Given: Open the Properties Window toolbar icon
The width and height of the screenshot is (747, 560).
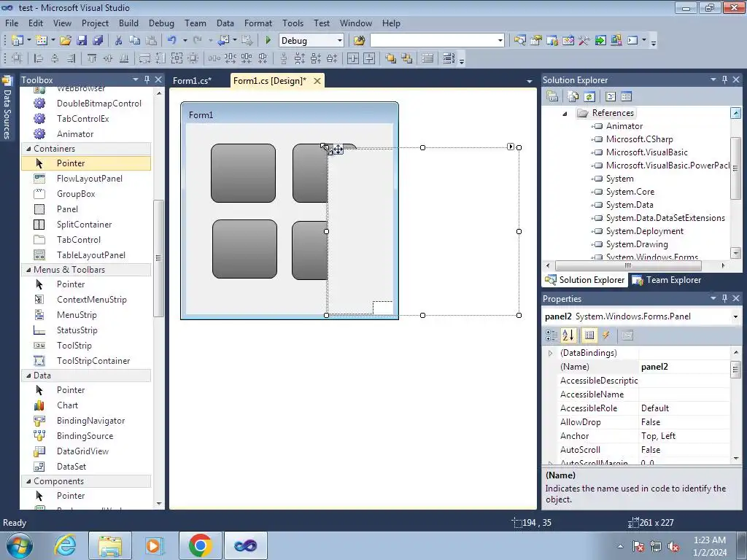Looking at the screenshot, I should pyautogui.click(x=536, y=41).
